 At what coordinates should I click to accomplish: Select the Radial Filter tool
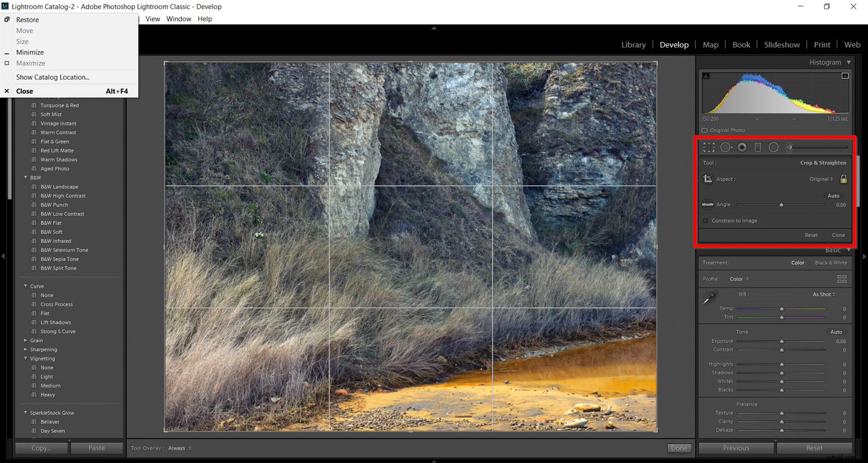point(773,147)
